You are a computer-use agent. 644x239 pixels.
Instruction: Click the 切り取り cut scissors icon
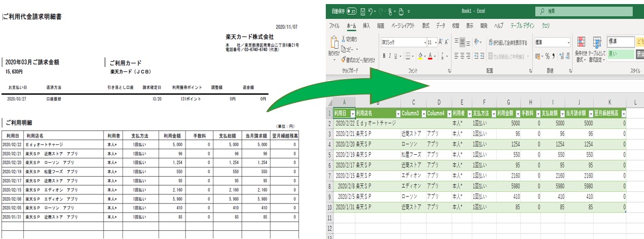click(x=344, y=39)
